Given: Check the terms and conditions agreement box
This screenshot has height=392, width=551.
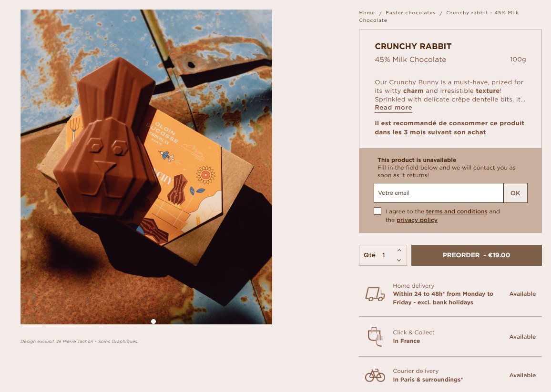Looking at the screenshot, I should (378, 211).
